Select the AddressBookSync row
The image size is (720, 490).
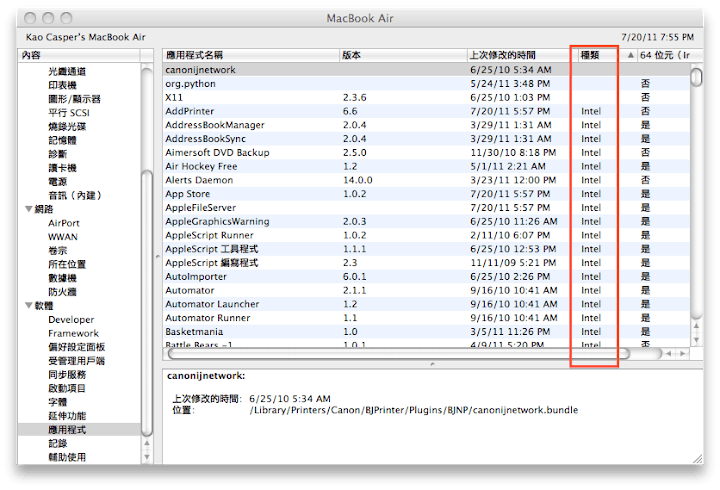[426, 139]
